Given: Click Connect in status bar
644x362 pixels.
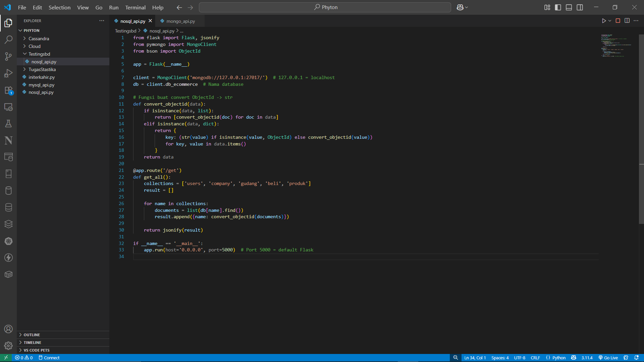Looking at the screenshot, I should click(x=49, y=358).
